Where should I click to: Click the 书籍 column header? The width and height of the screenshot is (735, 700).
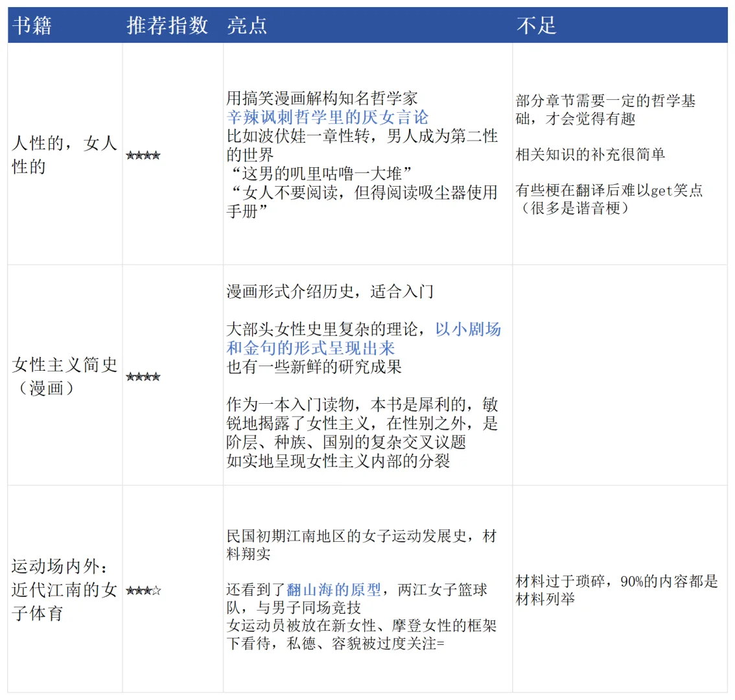(32, 25)
